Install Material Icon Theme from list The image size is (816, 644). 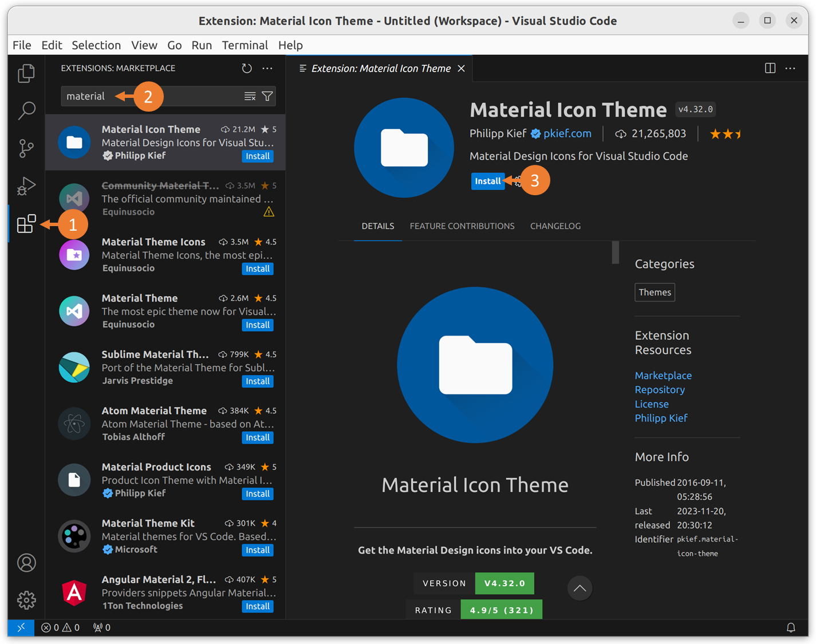[258, 156]
